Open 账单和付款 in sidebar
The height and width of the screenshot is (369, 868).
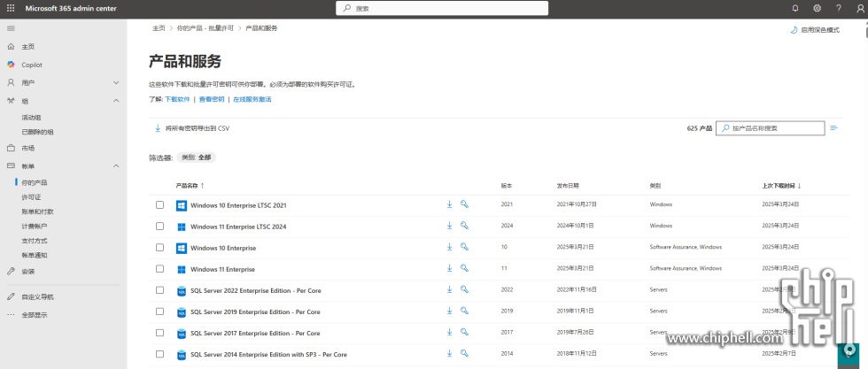[x=37, y=211]
